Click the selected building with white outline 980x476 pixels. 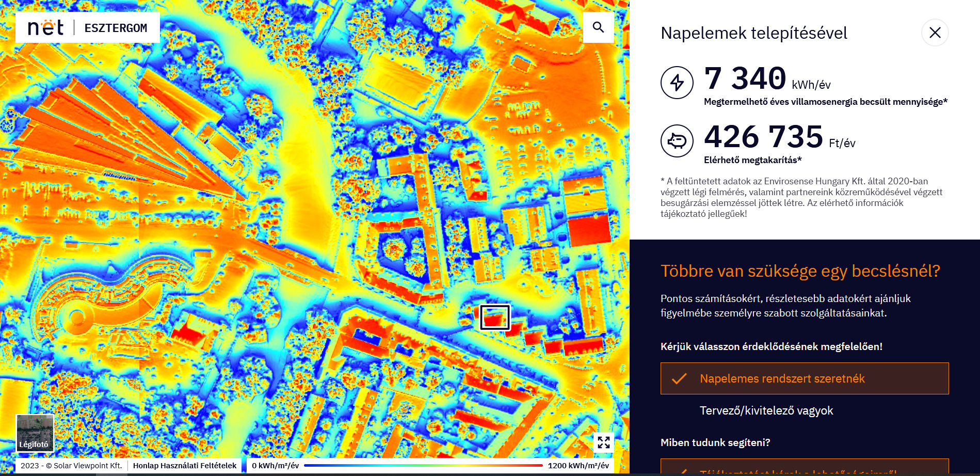pos(495,317)
